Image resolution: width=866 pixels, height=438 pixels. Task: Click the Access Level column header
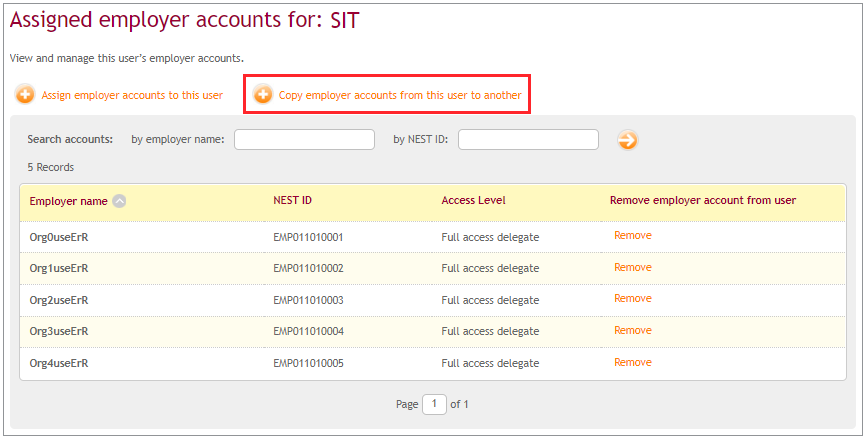[473, 200]
